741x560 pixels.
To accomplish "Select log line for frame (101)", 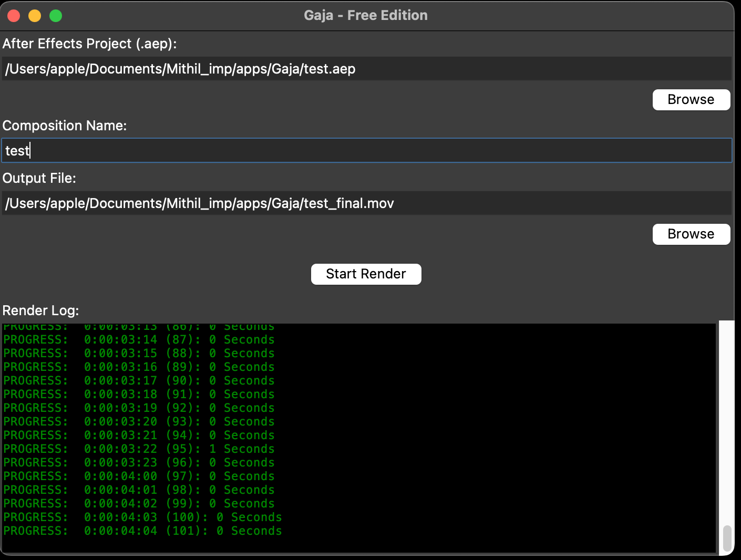I will point(142,531).
